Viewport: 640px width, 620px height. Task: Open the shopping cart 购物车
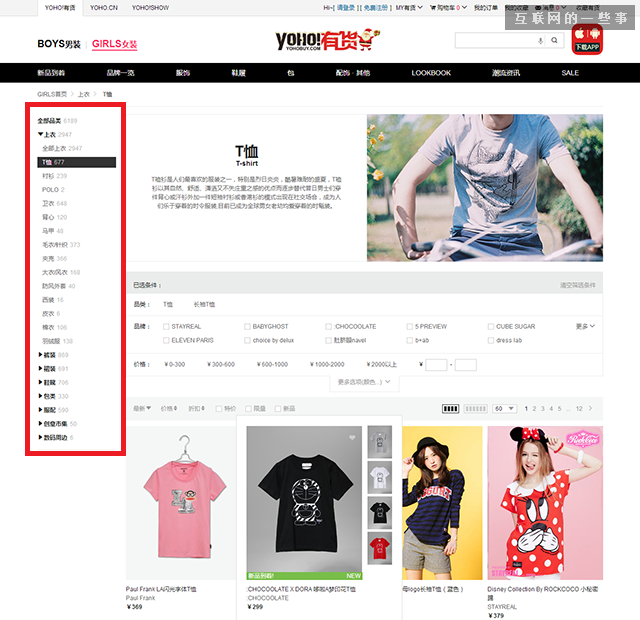click(x=445, y=7)
